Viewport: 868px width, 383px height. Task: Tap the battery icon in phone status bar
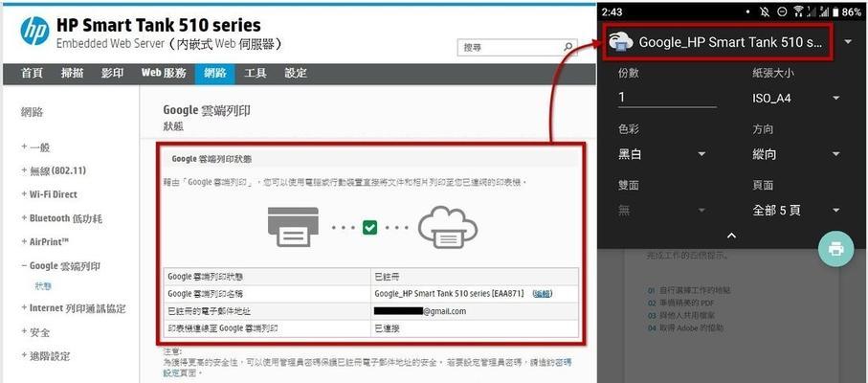click(x=835, y=11)
